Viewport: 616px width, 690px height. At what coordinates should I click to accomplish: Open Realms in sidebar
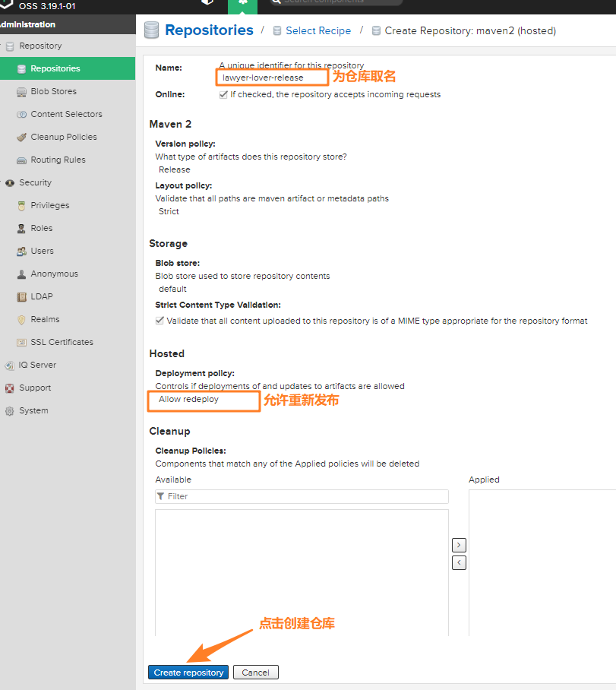(x=68, y=320)
